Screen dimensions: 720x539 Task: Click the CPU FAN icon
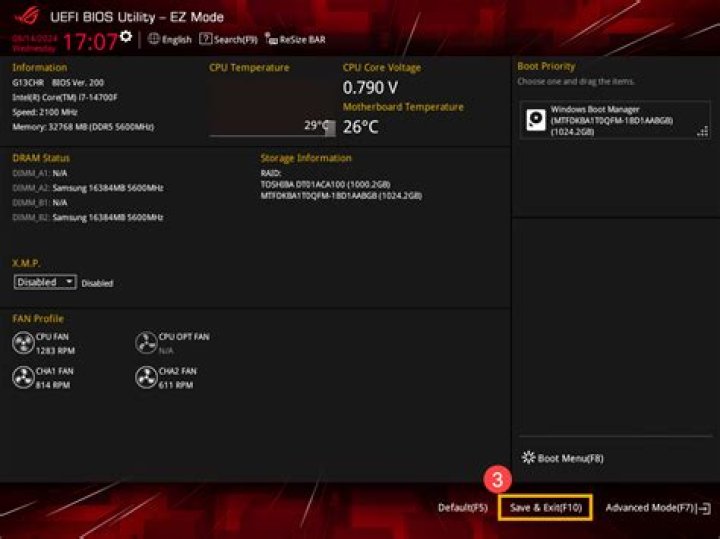tap(23, 343)
